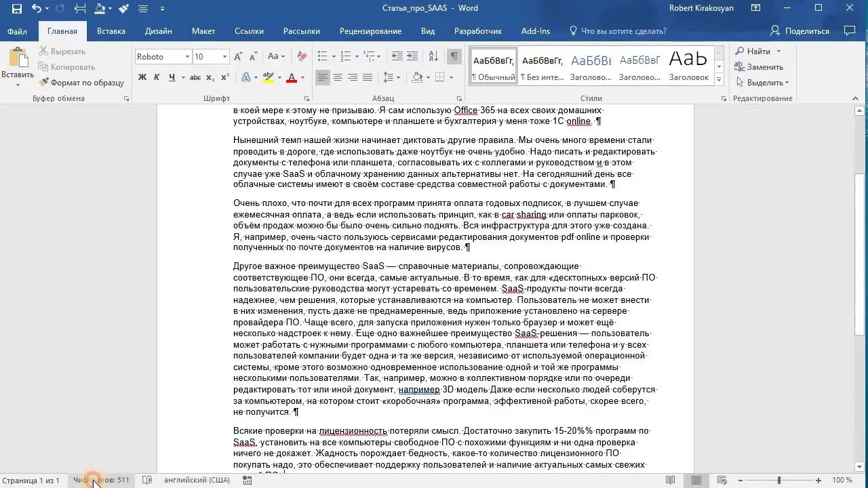
Task: Click the Страница 1 из 1 status
Action: pyautogui.click(x=30, y=481)
